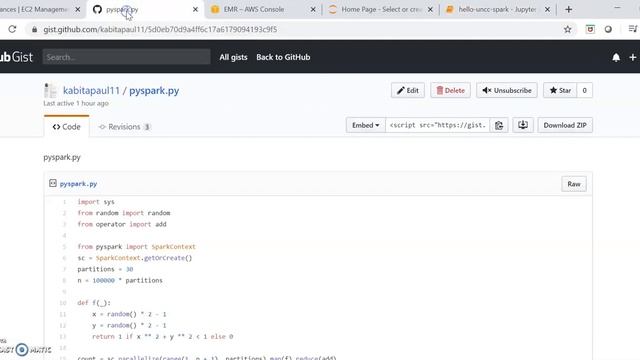Image resolution: width=640 pixels, height=360 pixels.
Task: Click line number 1 in code
Action: point(64,202)
